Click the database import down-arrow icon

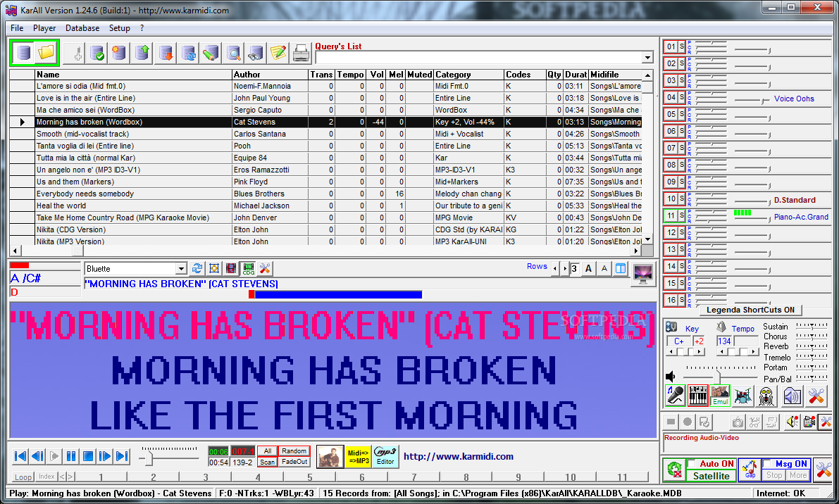(x=166, y=53)
